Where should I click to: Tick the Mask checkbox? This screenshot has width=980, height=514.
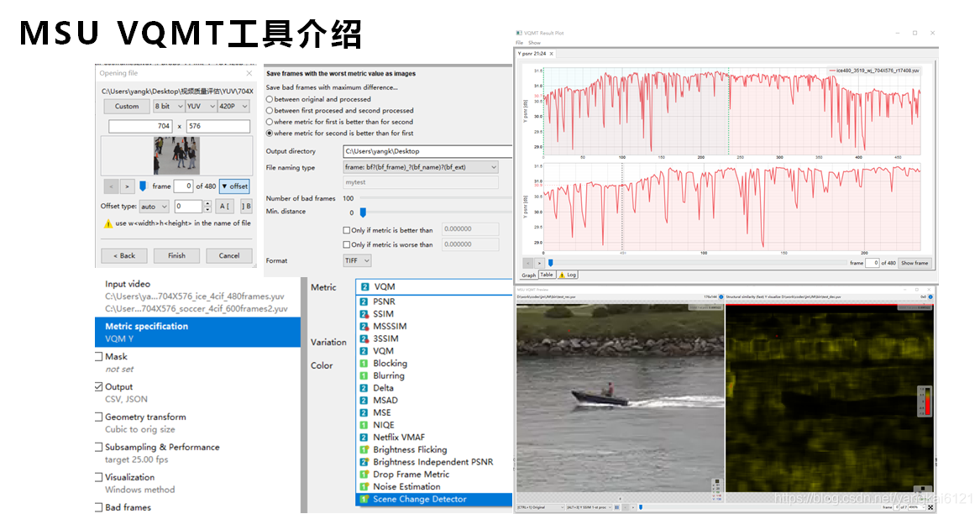point(99,356)
